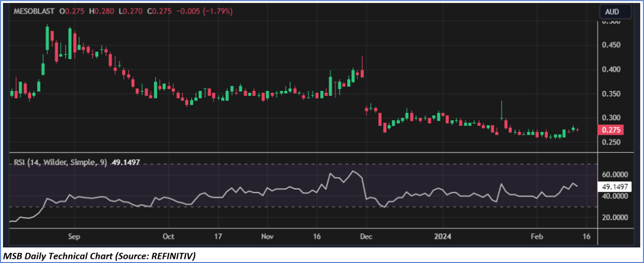The height and width of the screenshot is (263, 644).
Task: Click the 0.450 price axis label
Action: [x=611, y=45]
